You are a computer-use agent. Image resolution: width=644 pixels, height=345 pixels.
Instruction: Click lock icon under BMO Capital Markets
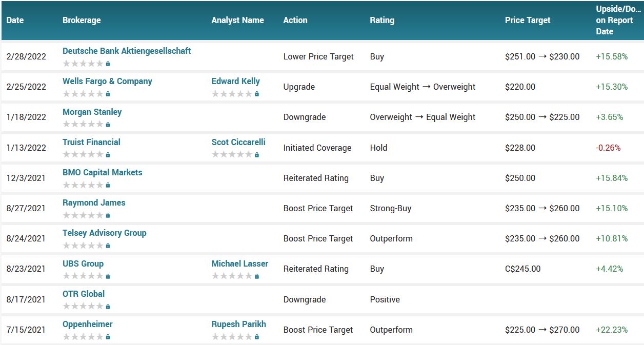[x=108, y=185]
